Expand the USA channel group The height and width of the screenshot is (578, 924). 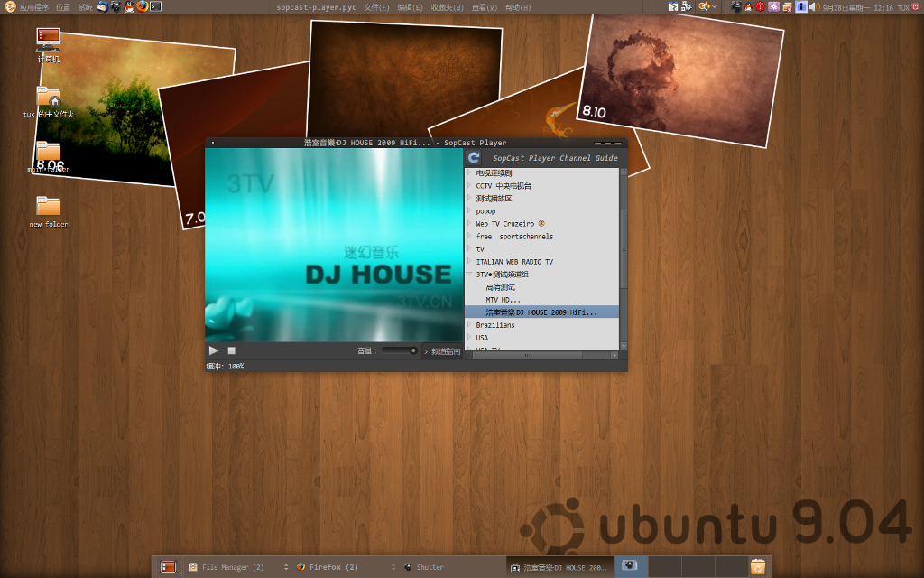click(469, 338)
